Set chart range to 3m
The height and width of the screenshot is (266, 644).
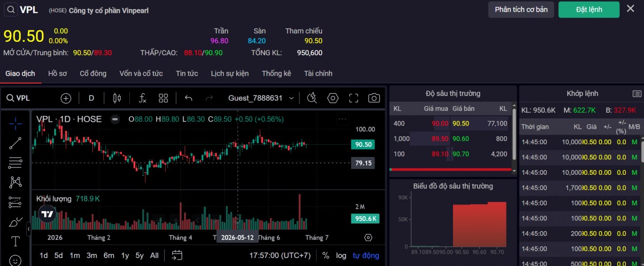92,255
